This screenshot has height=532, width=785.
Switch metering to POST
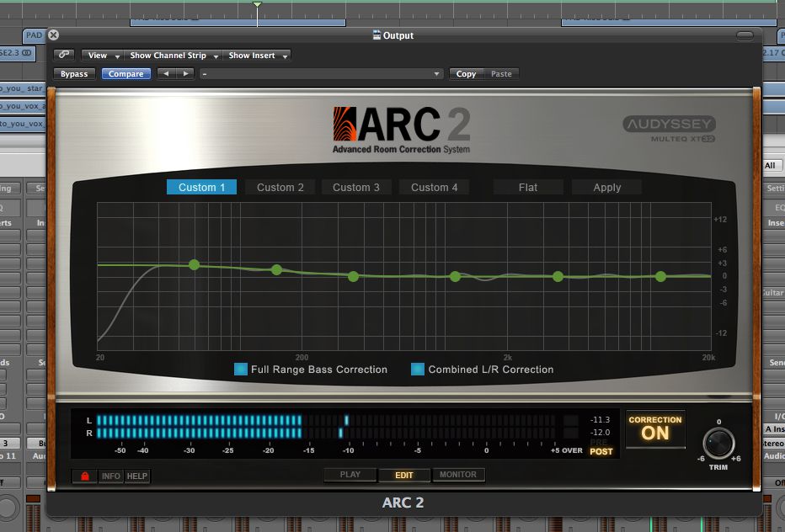point(601,451)
